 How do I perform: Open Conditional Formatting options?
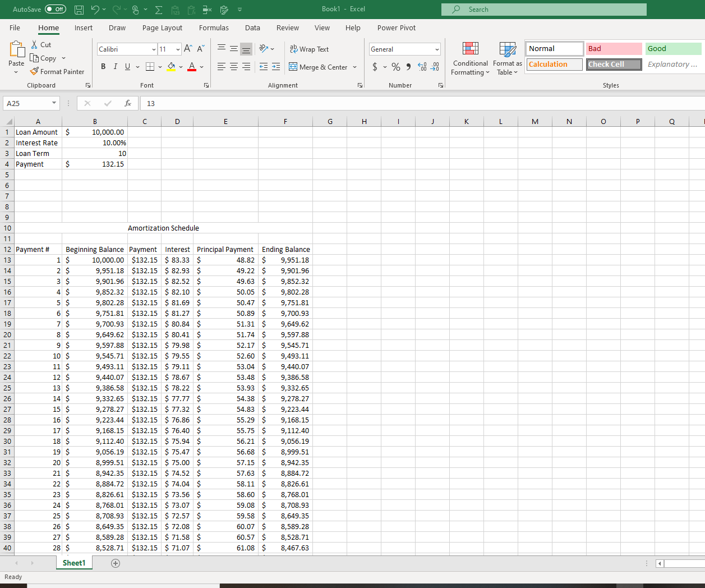click(470, 58)
